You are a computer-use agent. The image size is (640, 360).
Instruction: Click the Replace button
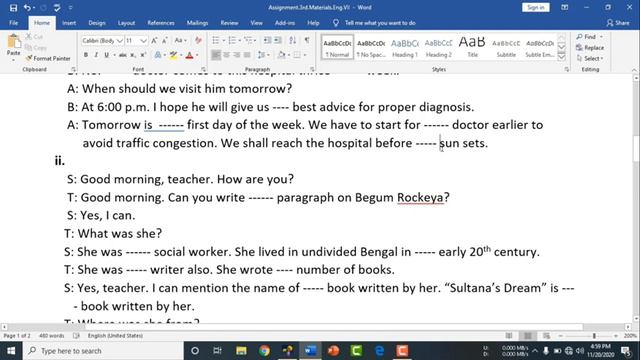click(590, 48)
